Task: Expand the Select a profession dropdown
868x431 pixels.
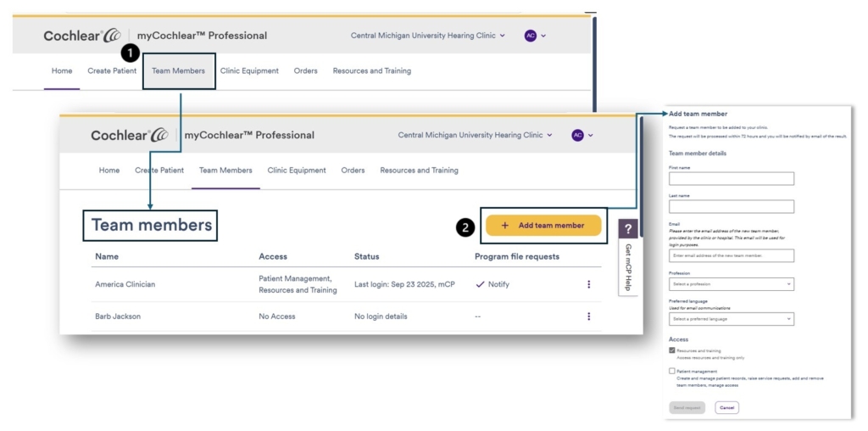Action: (731, 284)
